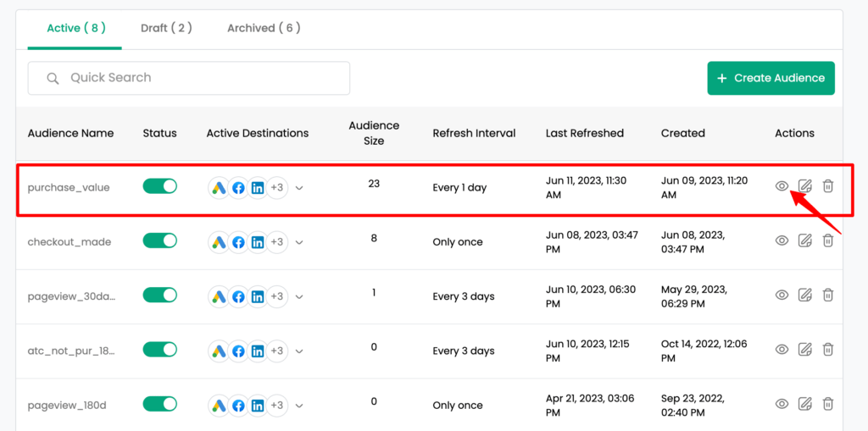View the purchase_value audience via eye icon
Image resolution: width=868 pixels, height=431 pixels.
point(781,186)
